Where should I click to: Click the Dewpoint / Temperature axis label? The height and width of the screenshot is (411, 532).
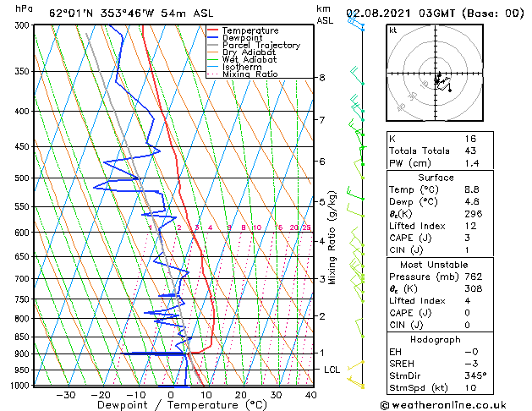[182, 405]
